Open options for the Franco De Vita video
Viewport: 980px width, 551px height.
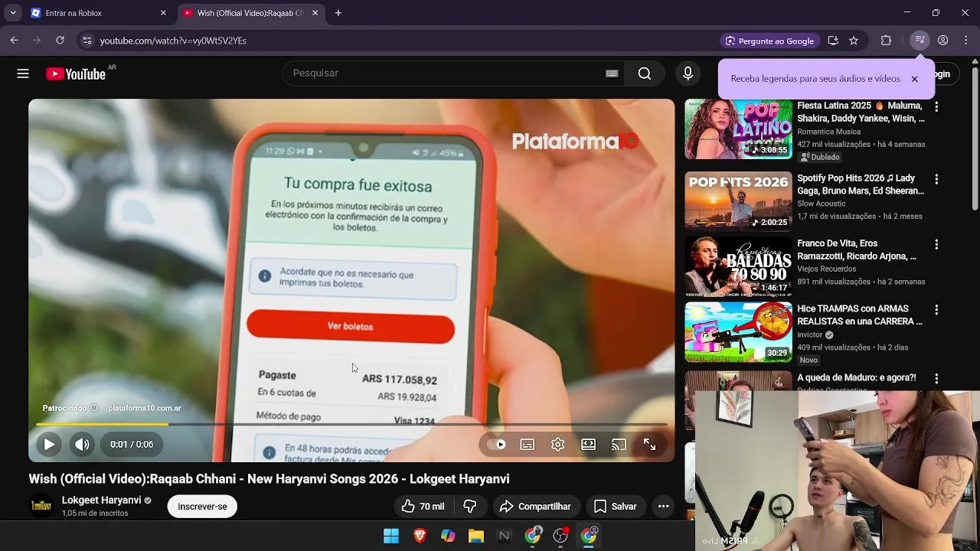[936, 244]
